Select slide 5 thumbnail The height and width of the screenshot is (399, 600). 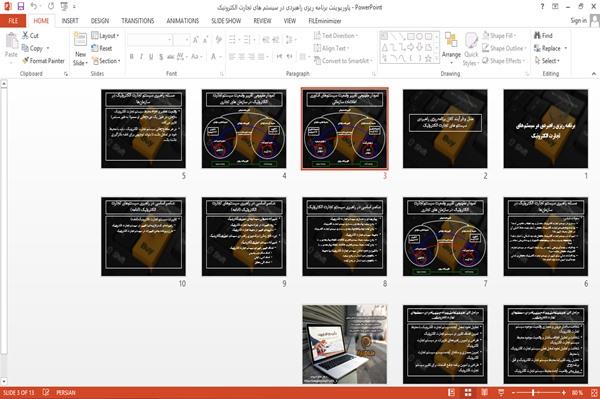[143, 129]
